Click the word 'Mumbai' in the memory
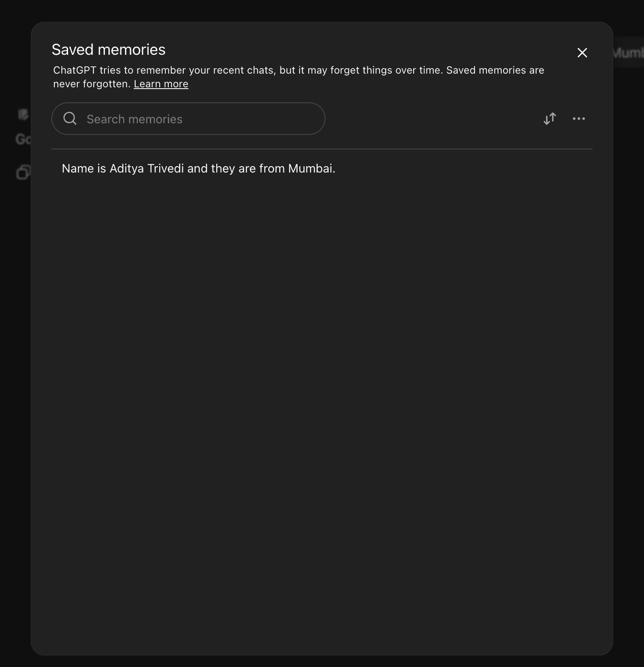The width and height of the screenshot is (644, 667). [x=310, y=169]
